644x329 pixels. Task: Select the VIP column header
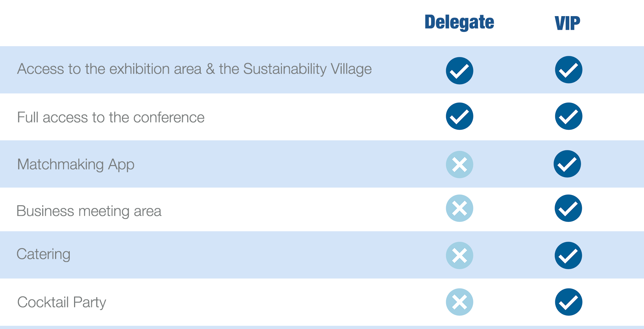coord(567,23)
